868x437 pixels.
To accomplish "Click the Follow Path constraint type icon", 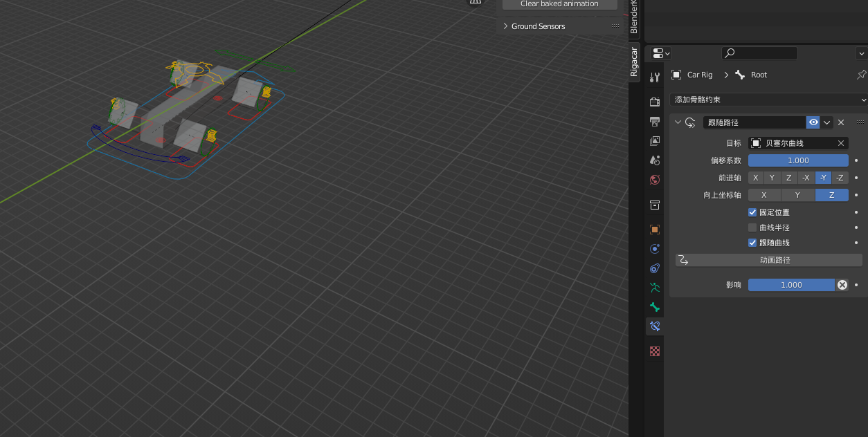I will [690, 122].
